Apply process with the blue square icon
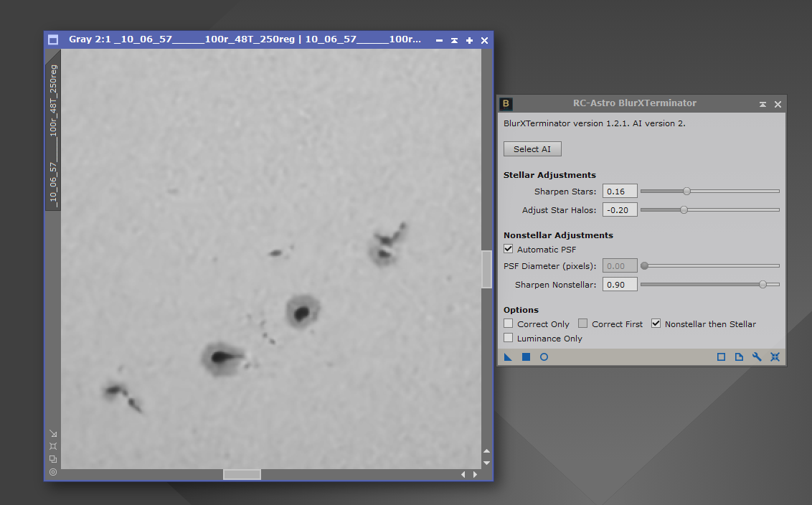 (526, 357)
